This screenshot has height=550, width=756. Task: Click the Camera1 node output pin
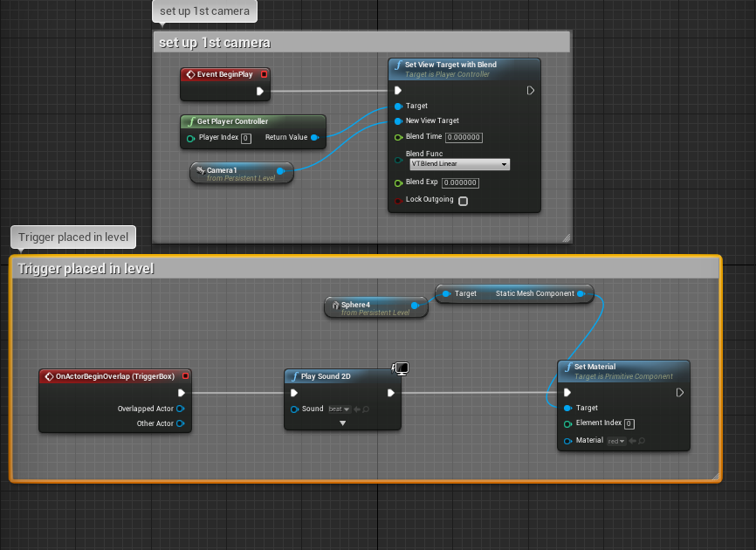click(x=280, y=171)
